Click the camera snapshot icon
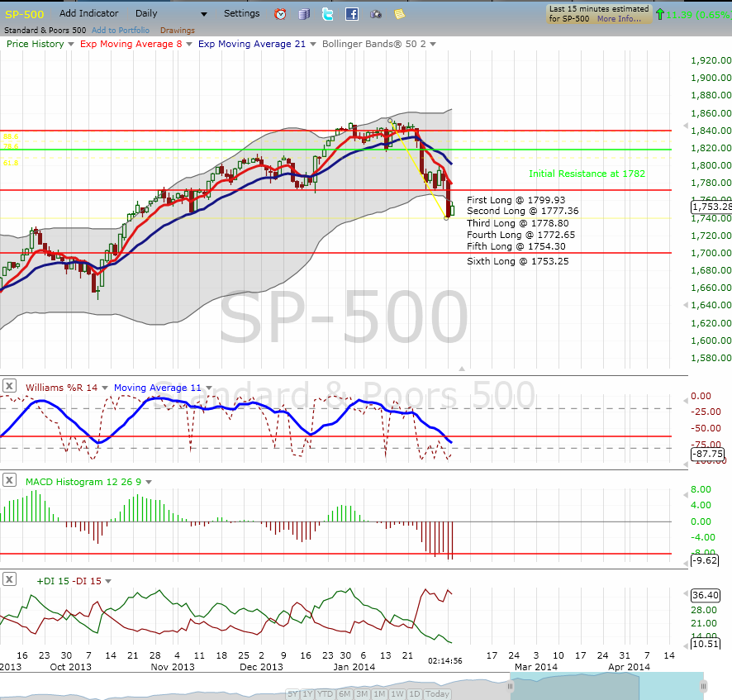The image size is (732, 700). [376, 15]
